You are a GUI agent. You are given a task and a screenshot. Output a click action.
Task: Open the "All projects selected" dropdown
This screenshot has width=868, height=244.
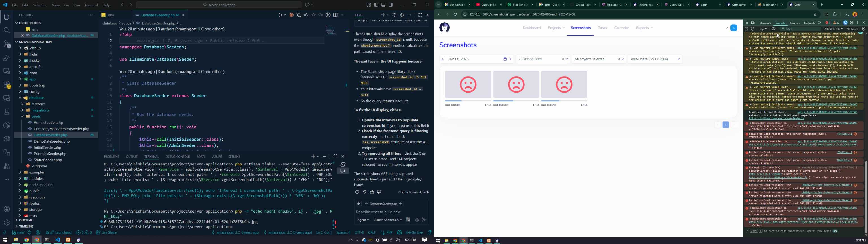coord(599,59)
